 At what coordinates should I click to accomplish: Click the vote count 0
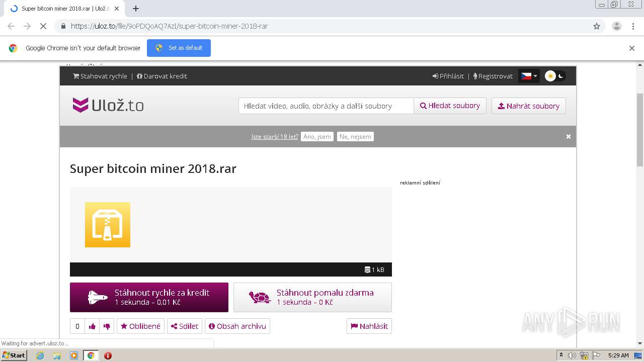click(x=77, y=326)
